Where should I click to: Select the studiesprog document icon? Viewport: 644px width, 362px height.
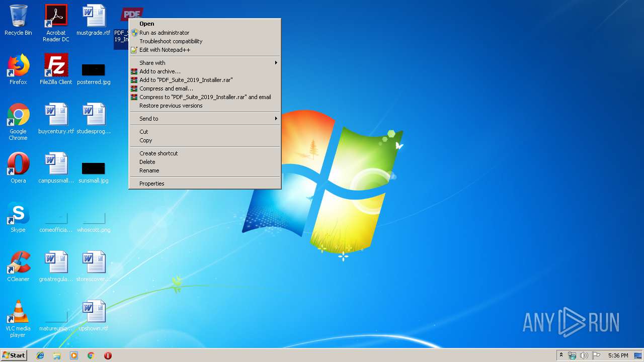(x=94, y=119)
